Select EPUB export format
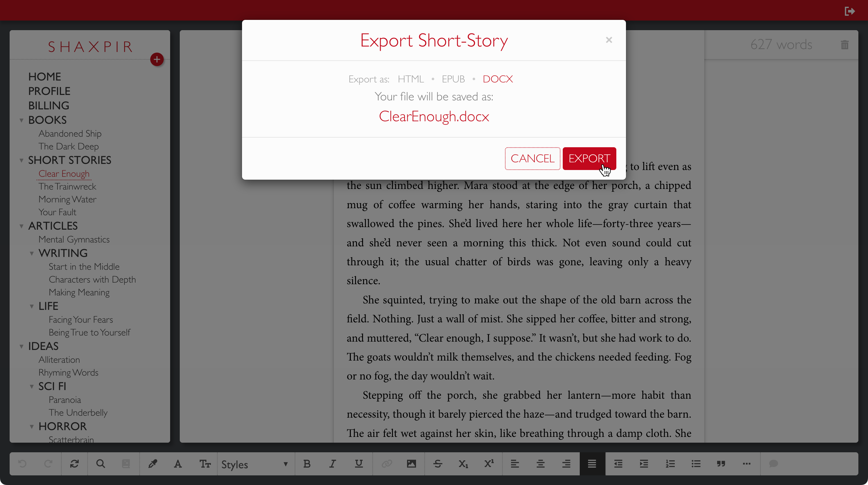Image resolution: width=868 pixels, height=485 pixels. [x=453, y=79]
